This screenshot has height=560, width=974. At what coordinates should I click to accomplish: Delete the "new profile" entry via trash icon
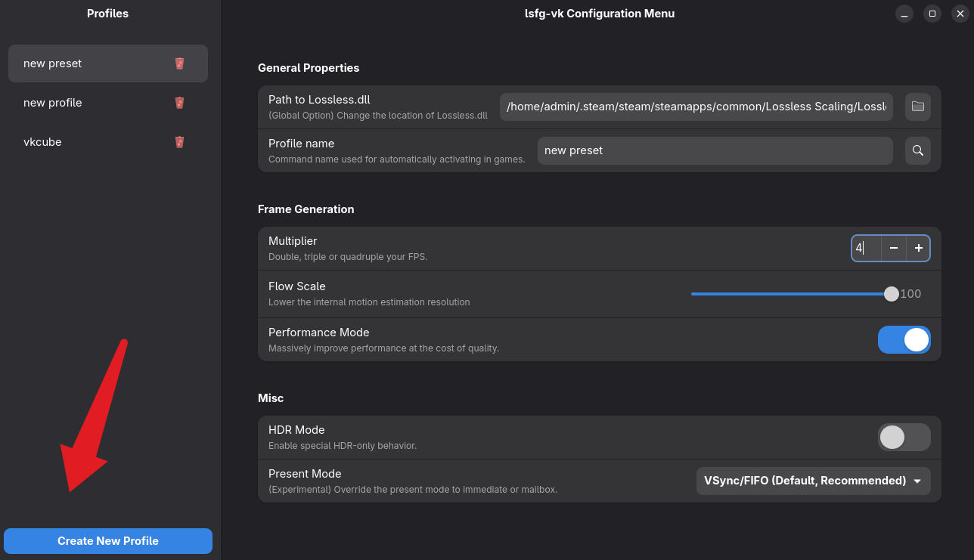[179, 103]
